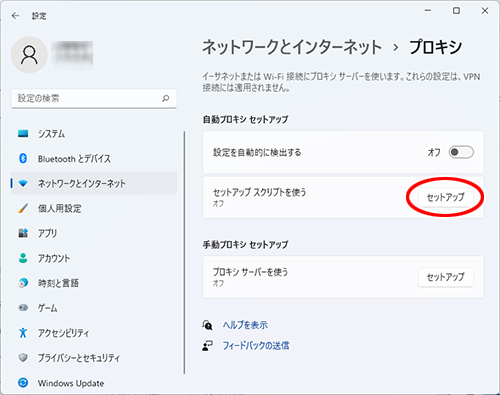Open 時刻と言語 settings category

(x=94, y=283)
